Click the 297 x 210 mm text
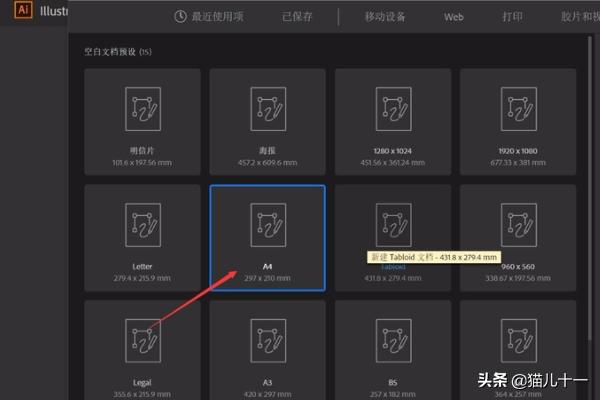The image size is (600, 400). 267,278
